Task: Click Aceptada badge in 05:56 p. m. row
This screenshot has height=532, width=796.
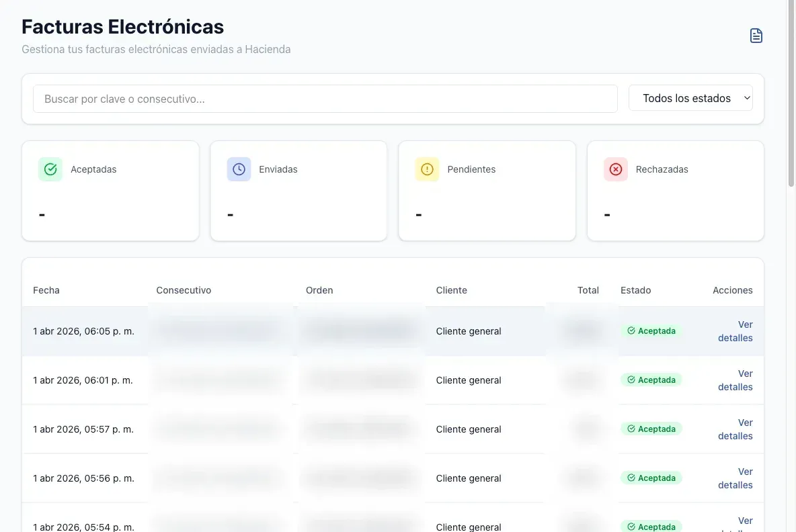Action: click(651, 478)
